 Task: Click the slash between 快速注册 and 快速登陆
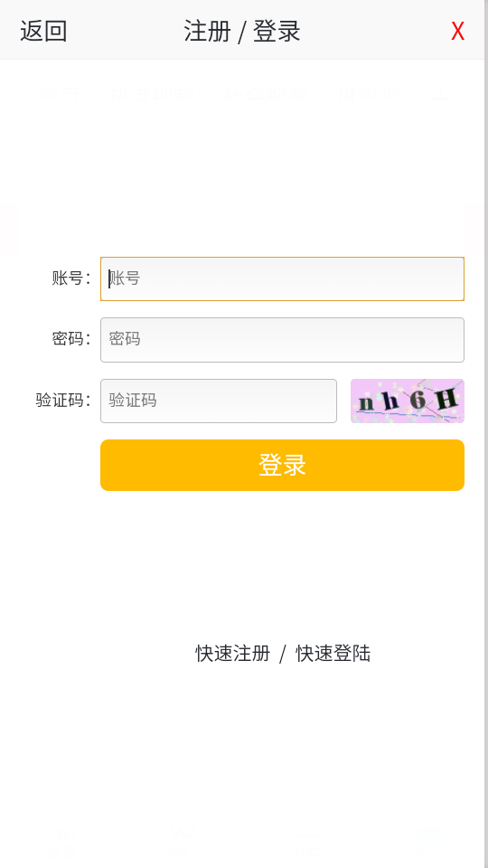(283, 655)
